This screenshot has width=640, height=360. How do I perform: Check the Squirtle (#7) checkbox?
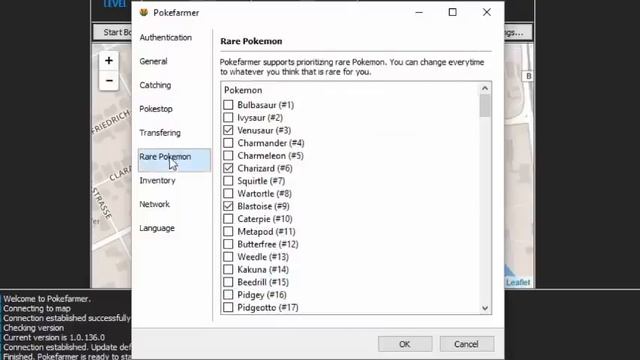coord(228,181)
